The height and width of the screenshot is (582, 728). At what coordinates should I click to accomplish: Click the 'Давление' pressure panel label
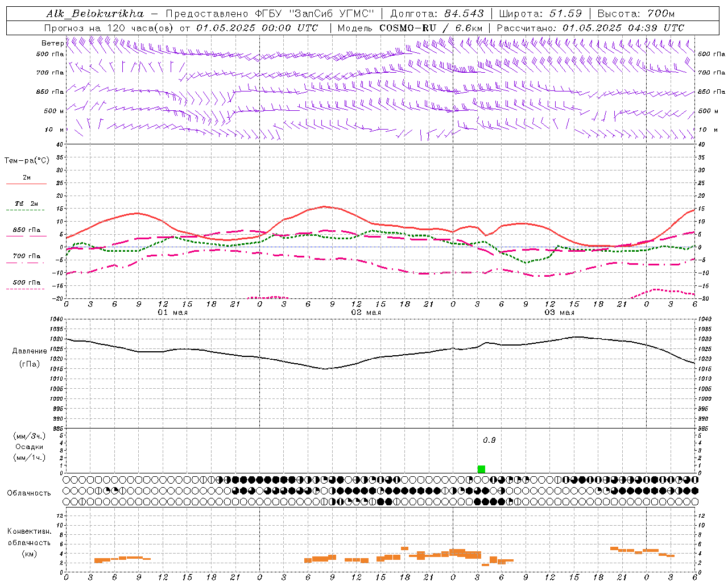[x=30, y=351]
